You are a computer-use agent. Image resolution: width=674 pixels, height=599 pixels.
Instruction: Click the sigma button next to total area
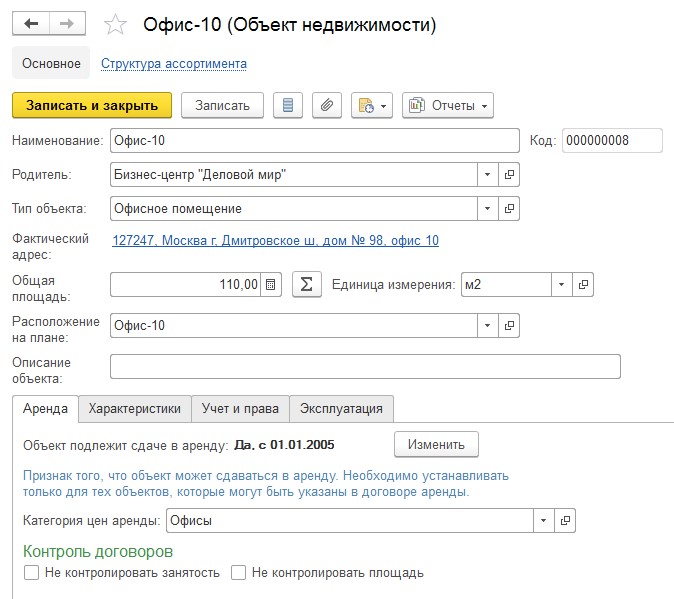306,284
